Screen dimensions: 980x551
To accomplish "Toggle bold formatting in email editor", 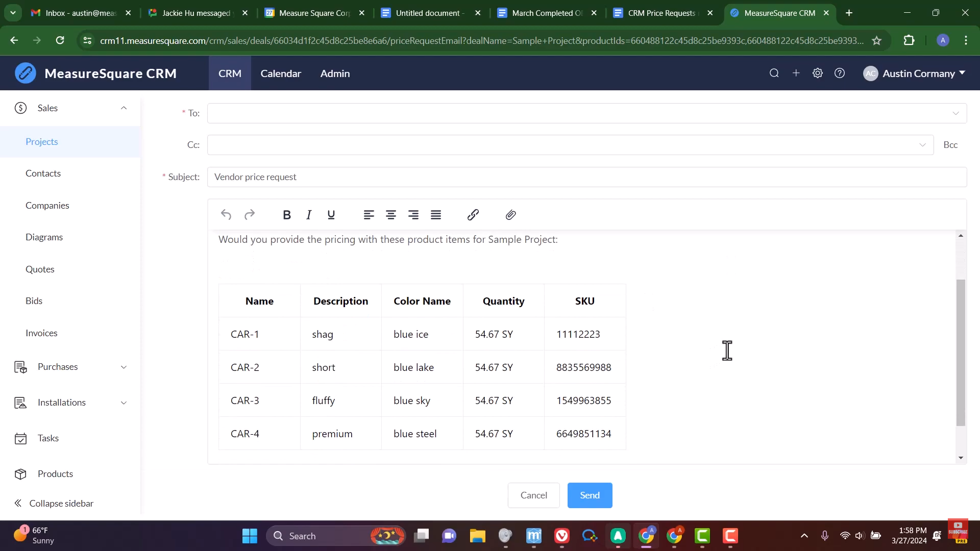I will click(x=287, y=215).
